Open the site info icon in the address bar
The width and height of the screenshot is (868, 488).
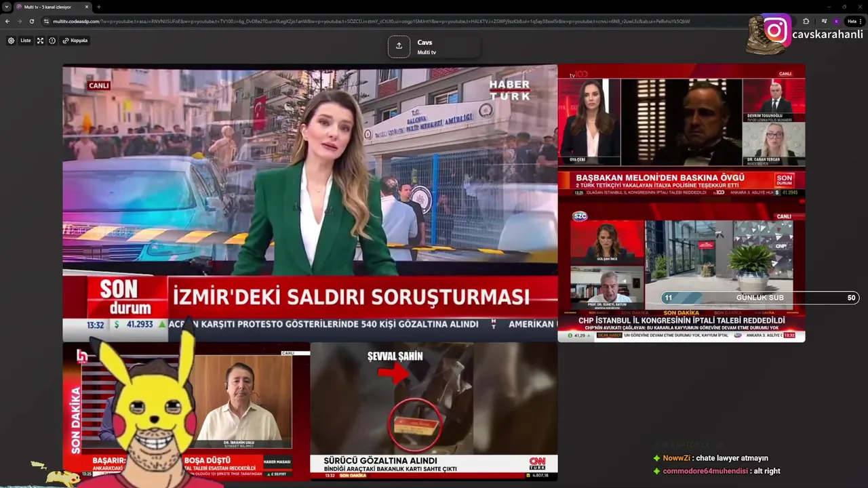pyautogui.click(x=46, y=21)
